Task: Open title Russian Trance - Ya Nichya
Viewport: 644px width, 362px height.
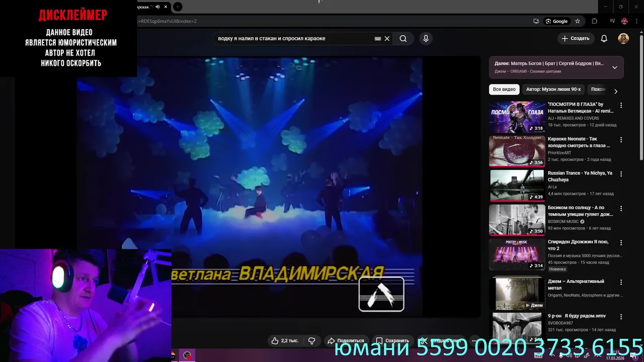Action: [580, 176]
